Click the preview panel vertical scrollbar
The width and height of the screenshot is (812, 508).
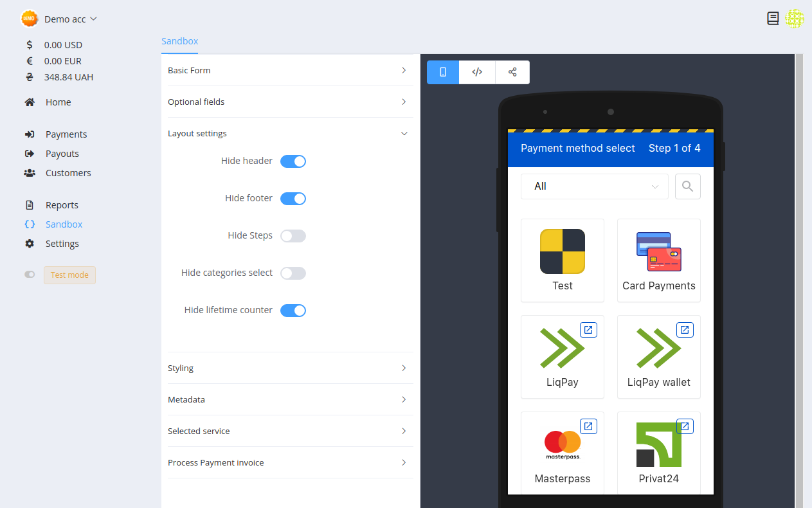coord(799,281)
